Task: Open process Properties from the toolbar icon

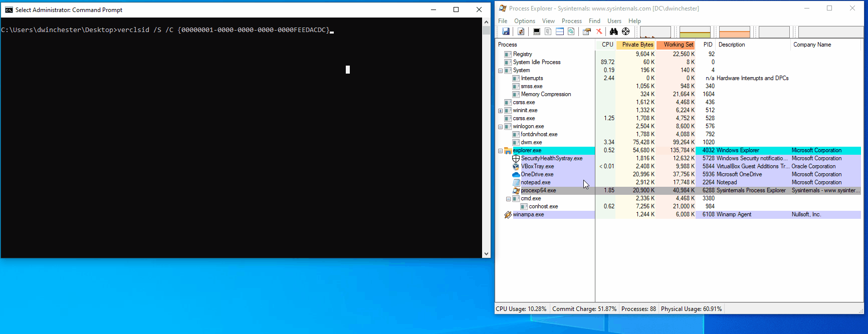Action: click(587, 32)
